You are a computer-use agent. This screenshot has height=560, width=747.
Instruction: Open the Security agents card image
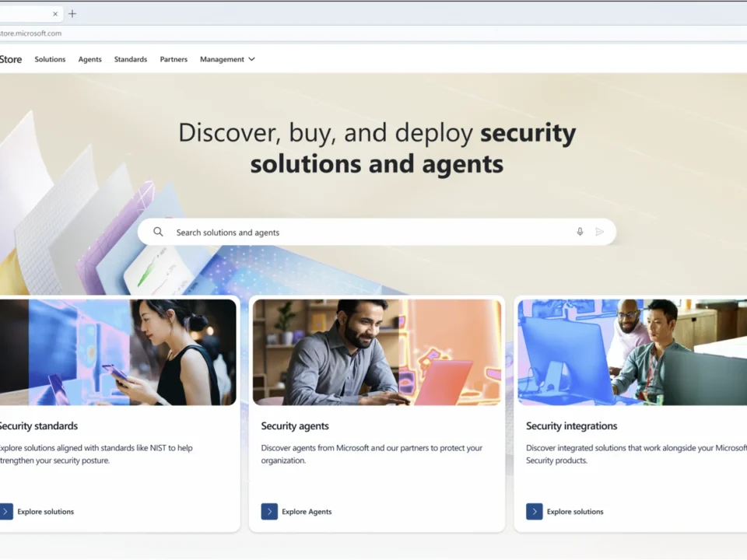pos(377,352)
